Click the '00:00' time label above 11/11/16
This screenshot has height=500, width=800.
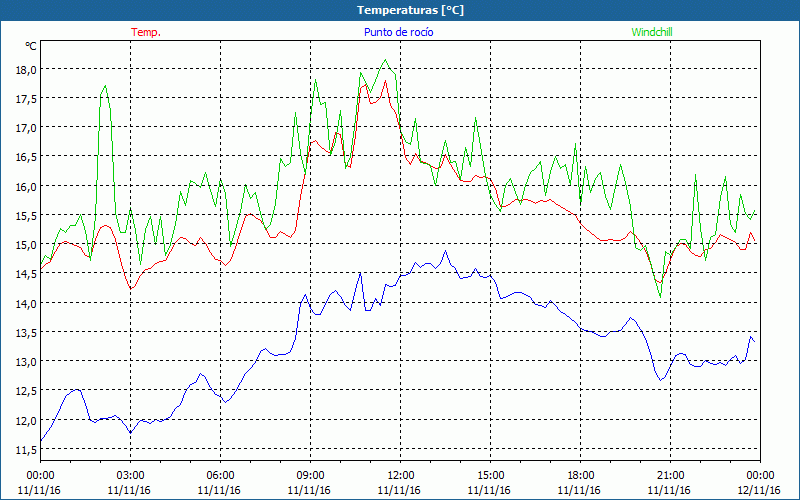(40, 476)
